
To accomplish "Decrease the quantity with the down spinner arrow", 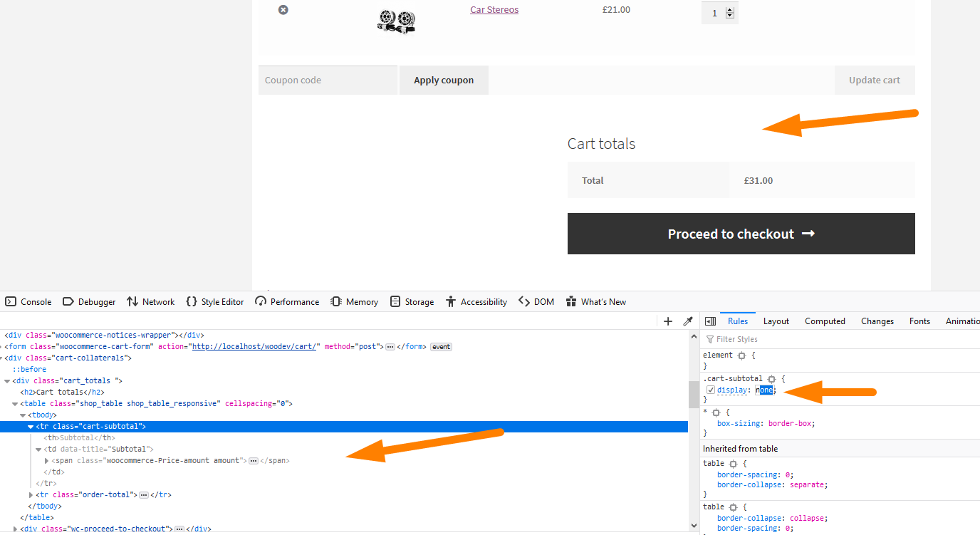I will click(730, 16).
